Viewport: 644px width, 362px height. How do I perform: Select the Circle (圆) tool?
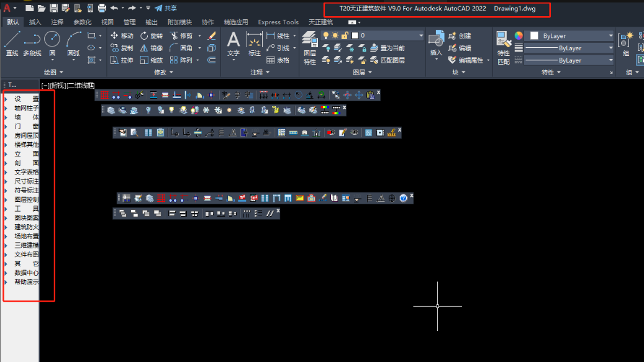(x=52, y=44)
